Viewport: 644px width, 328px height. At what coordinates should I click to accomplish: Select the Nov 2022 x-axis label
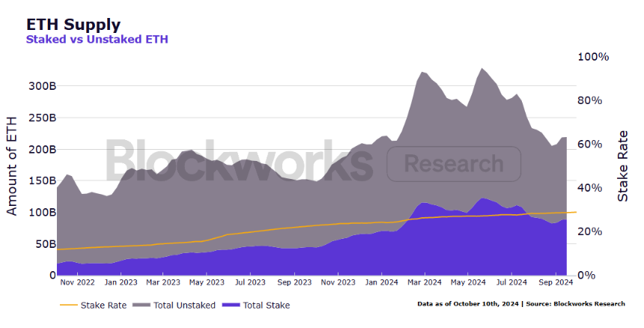(x=77, y=282)
